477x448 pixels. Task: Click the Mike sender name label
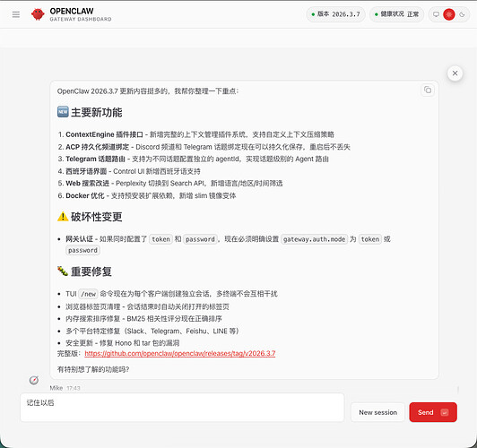click(56, 388)
